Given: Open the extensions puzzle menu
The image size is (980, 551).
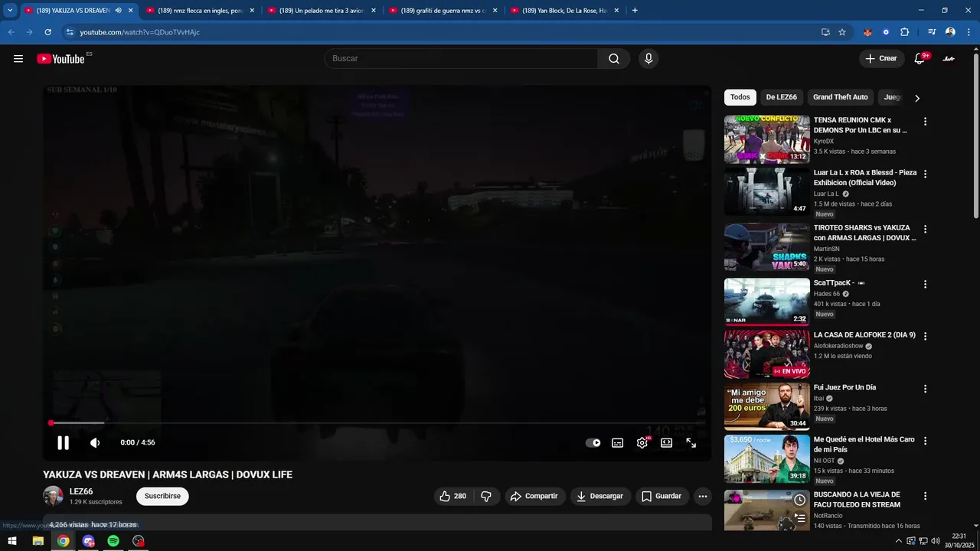Looking at the screenshot, I should (904, 32).
